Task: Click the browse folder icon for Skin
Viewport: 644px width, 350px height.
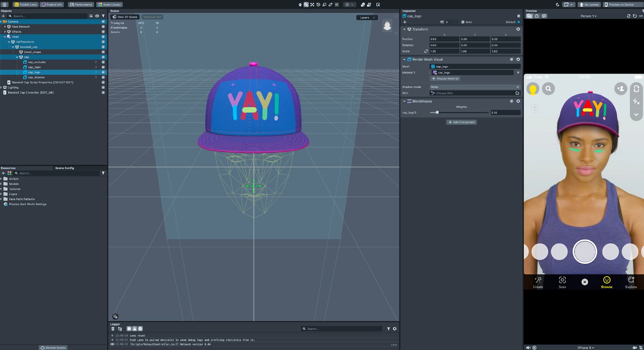Action: [x=517, y=93]
